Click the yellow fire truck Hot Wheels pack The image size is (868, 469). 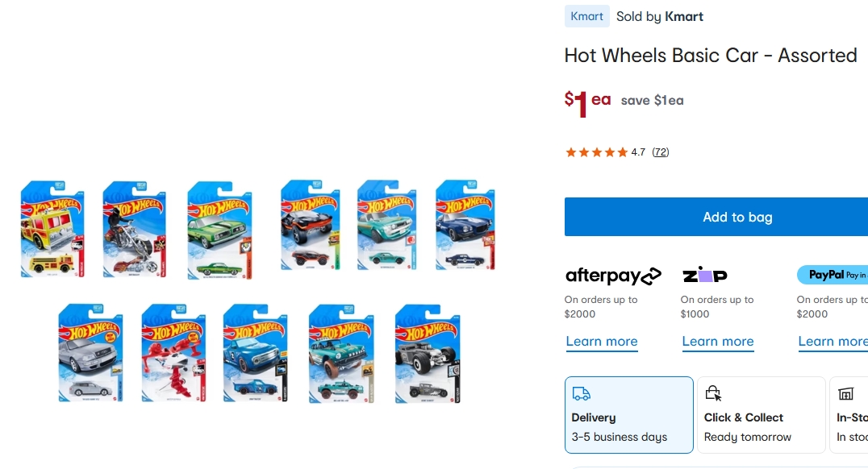pyautogui.click(x=52, y=229)
